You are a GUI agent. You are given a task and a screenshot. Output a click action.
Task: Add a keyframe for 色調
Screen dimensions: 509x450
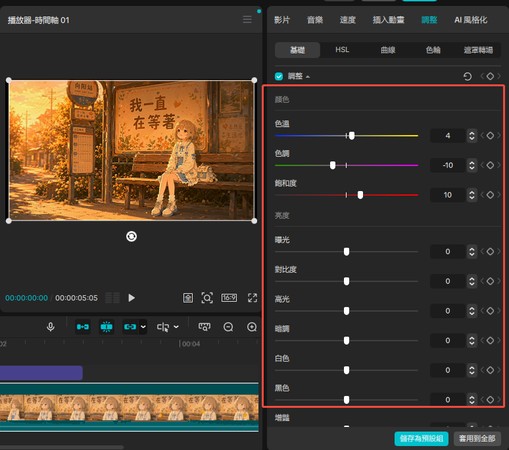tap(490, 165)
